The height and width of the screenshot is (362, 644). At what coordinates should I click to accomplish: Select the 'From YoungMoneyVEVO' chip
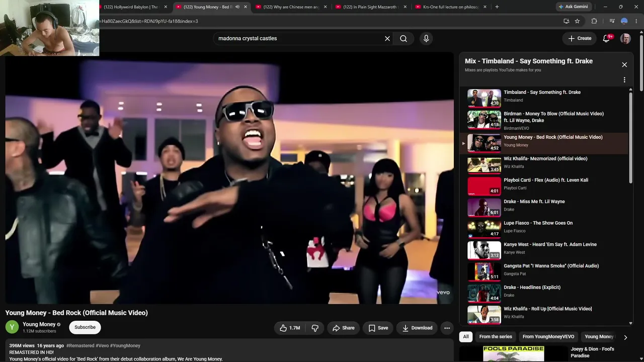point(548,337)
